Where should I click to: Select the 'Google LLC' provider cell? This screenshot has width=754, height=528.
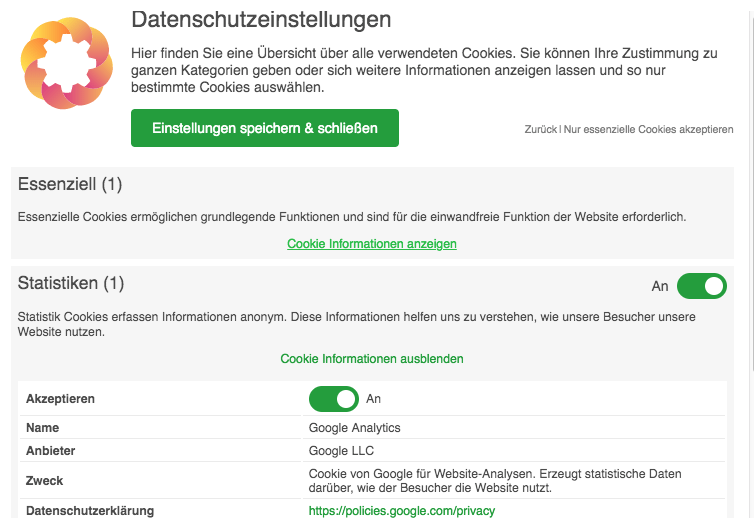342,451
